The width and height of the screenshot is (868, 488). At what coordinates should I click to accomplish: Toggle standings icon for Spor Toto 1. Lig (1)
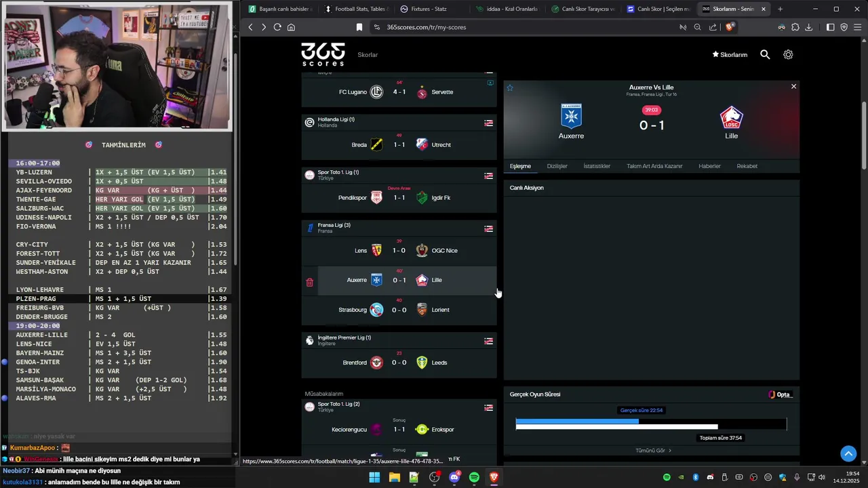[488, 176]
